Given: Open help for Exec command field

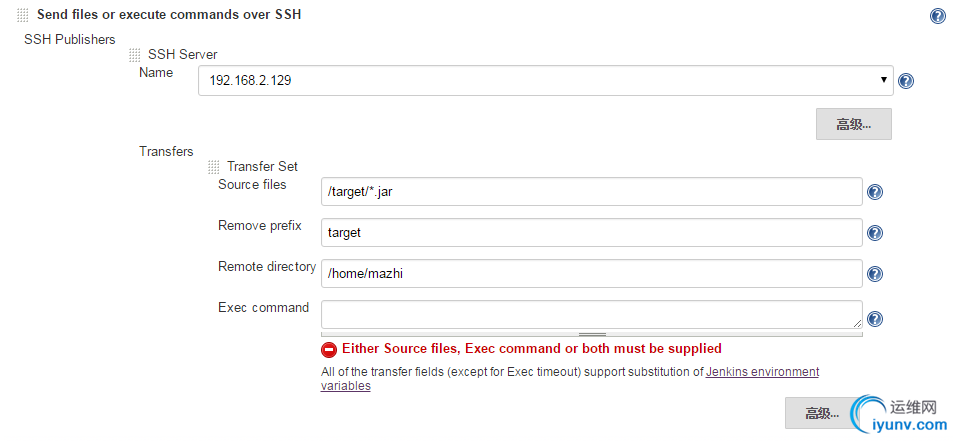Looking at the screenshot, I should 874,319.
